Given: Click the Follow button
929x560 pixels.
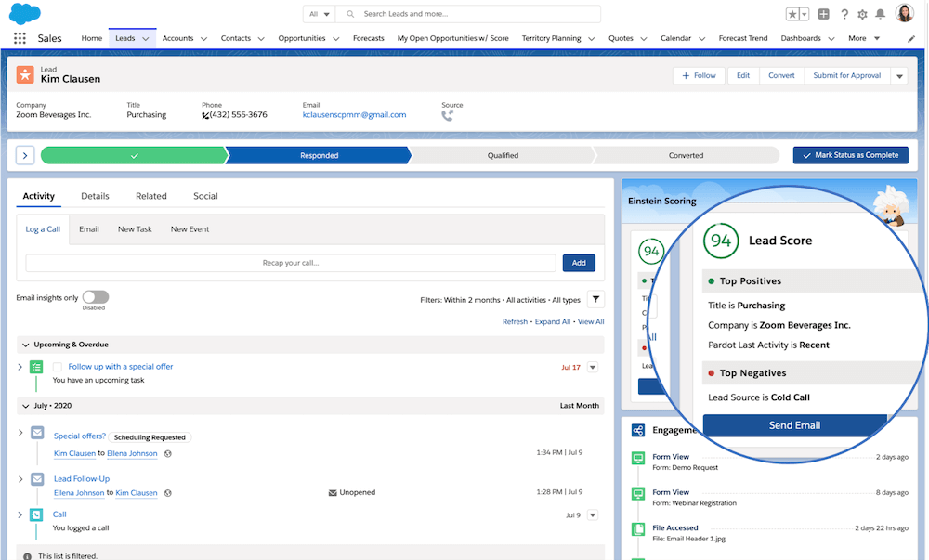Looking at the screenshot, I should (699, 76).
